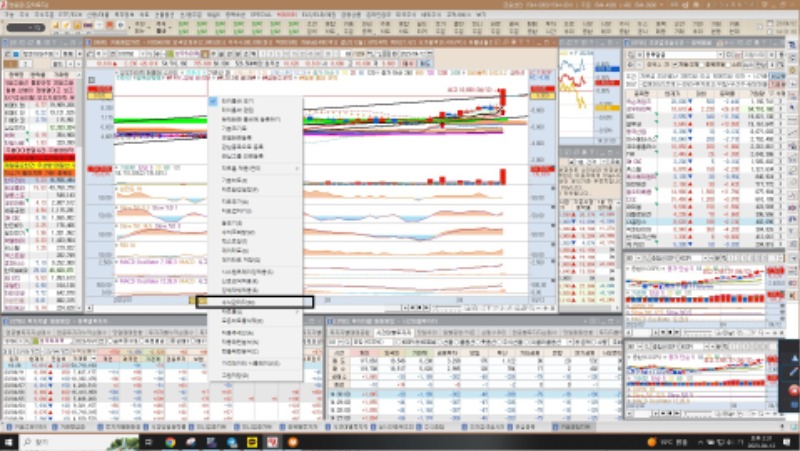This screenshot has width=800, height=451.
Task: Click the Windows Start button
Action: point(10,441)
